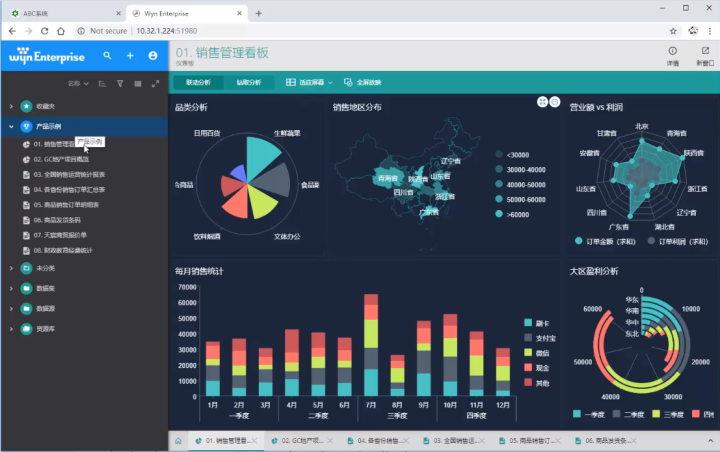Switch to the 联动分析 tab
Image resolution: width=720 pixels, height=452 pixels.
(x=198, y=82)
